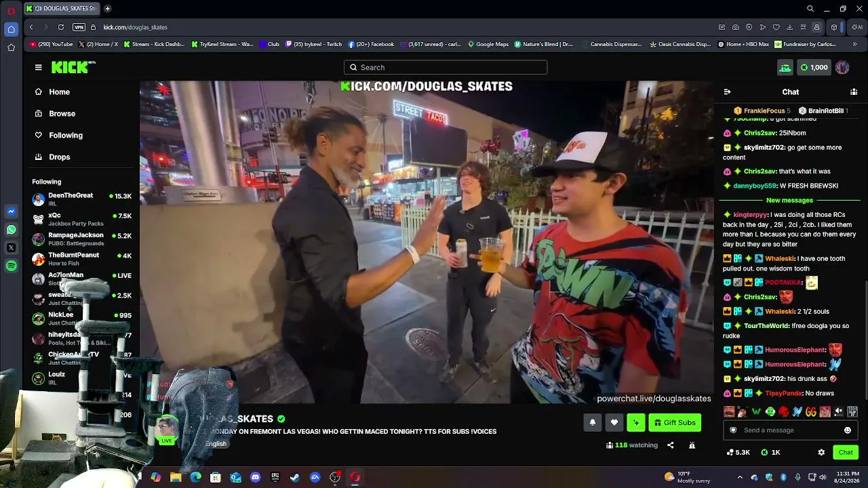Open RampageJackson's channel from Following
Viewport: 868px width, 488px height.
82,239
